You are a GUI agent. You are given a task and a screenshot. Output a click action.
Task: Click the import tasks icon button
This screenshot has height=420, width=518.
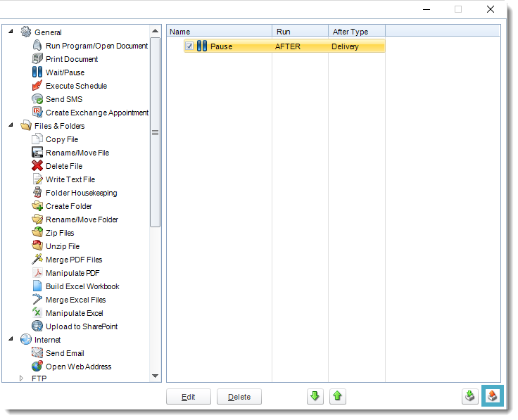(x=469, y=396)
